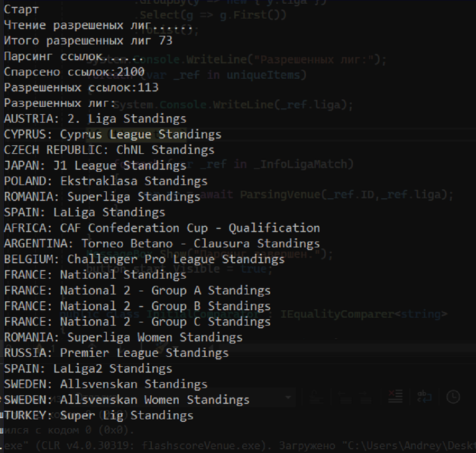Click the ParsingVenue call in the code

click(x=276, y=195)
